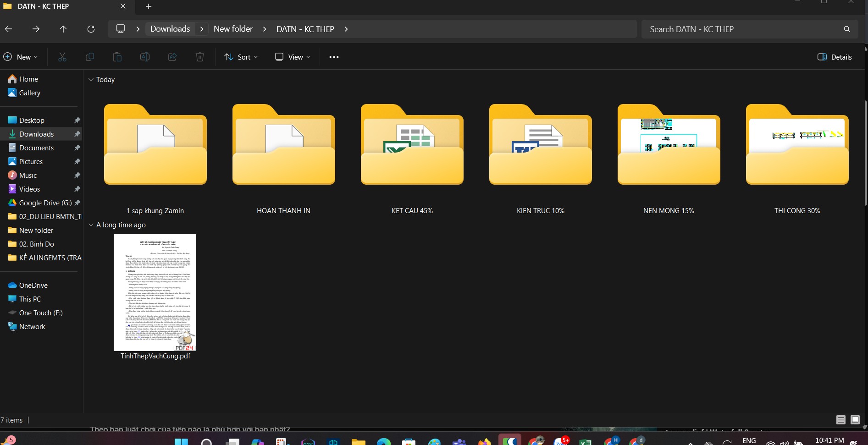Click the Forward navigation arrow
The width and height of the screenshot is (868, 445).
(36, 29)
